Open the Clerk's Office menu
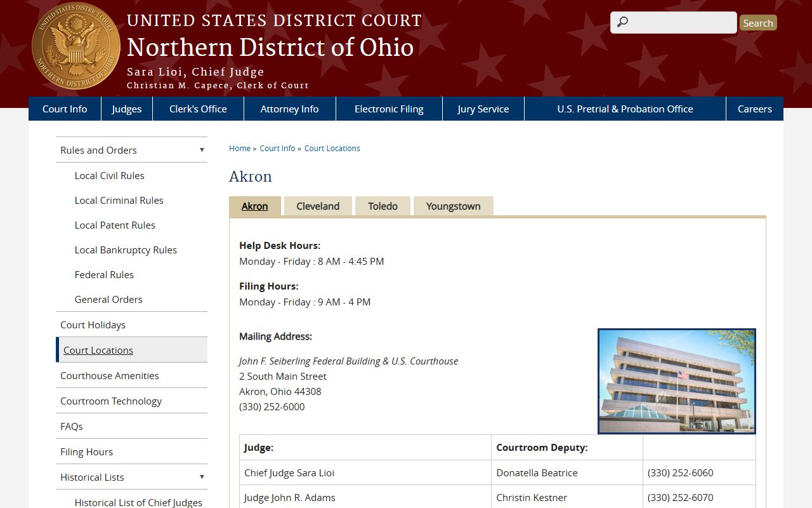Screen dimensions: 812x508 point(198,109)
